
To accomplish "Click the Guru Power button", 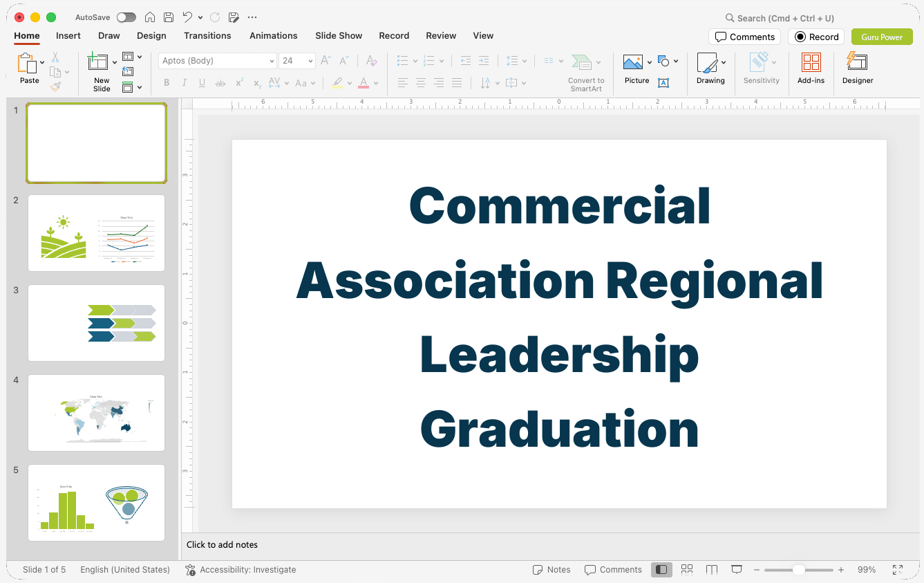I will coord(882,37).
